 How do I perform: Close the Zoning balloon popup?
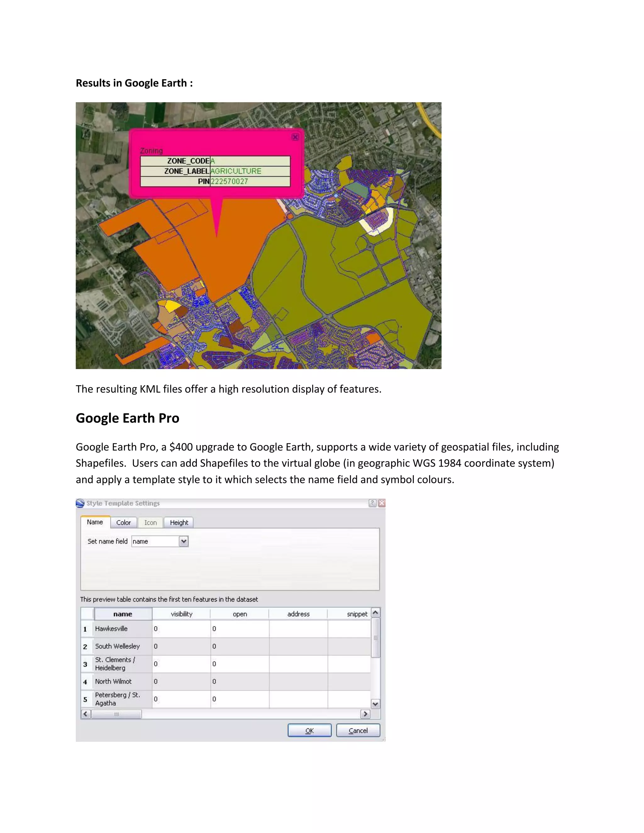point(295,137)
